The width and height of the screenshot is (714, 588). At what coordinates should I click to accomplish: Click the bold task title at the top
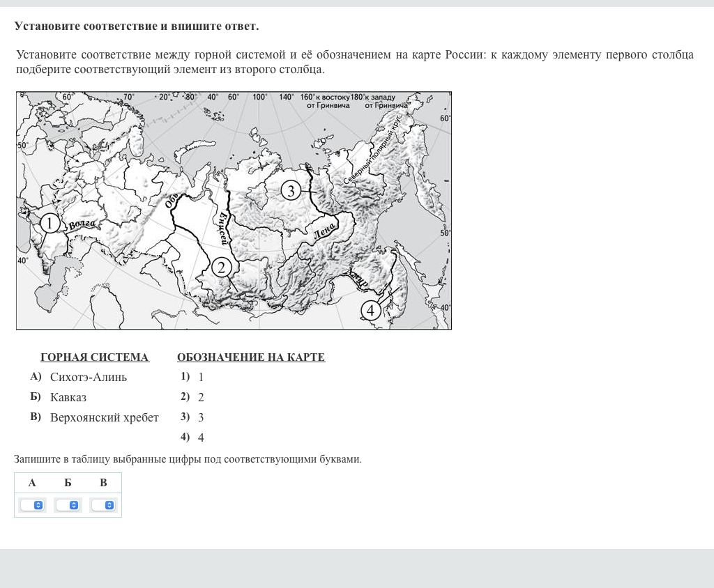137,26
